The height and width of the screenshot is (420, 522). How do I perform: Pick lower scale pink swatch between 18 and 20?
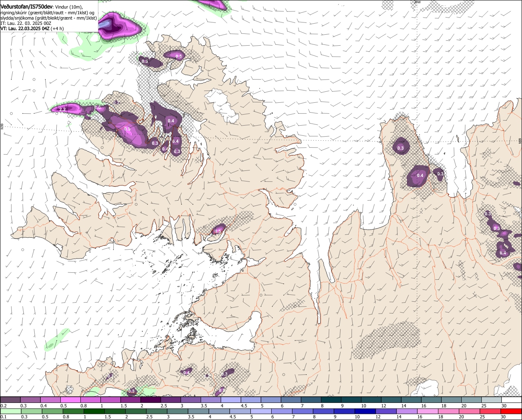[449, 411]
